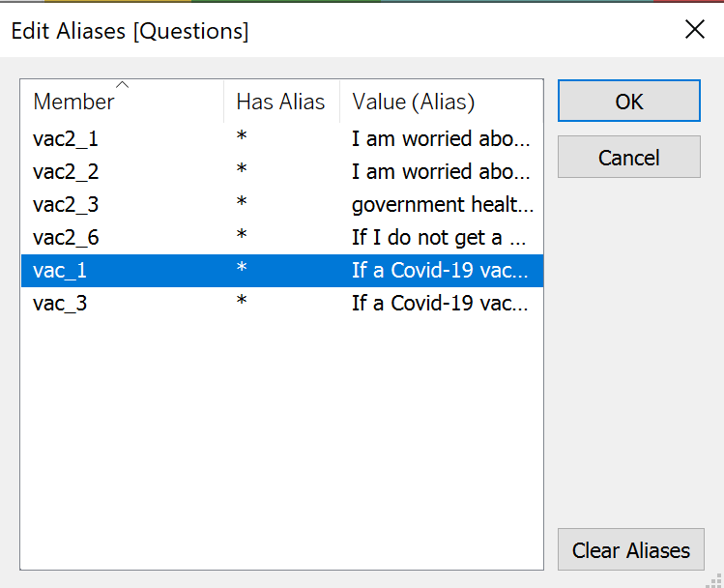Close the Edit Aliases dialog
The height and width of the screenshot is (588, 724).
[x=694, y=30]
